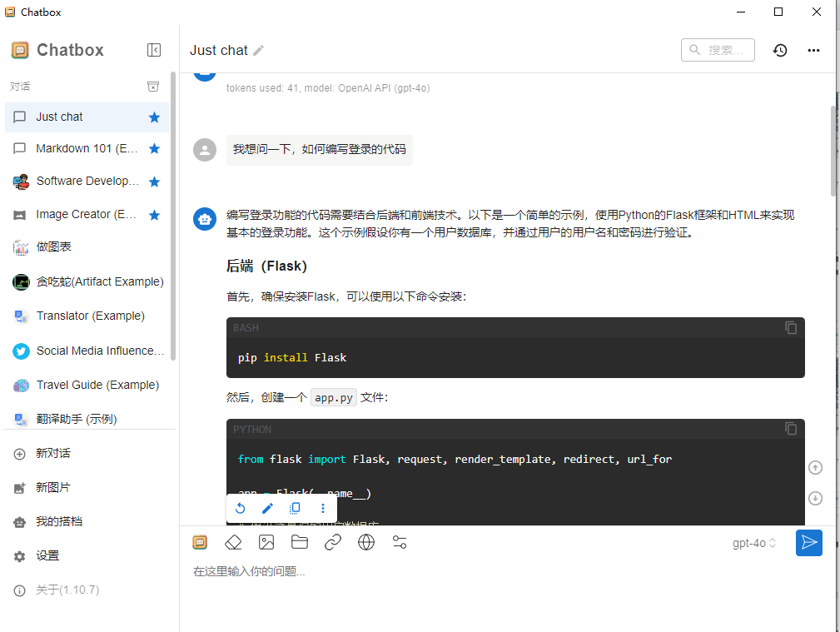
Task: Send the message with paper plane
Action: 809,542
